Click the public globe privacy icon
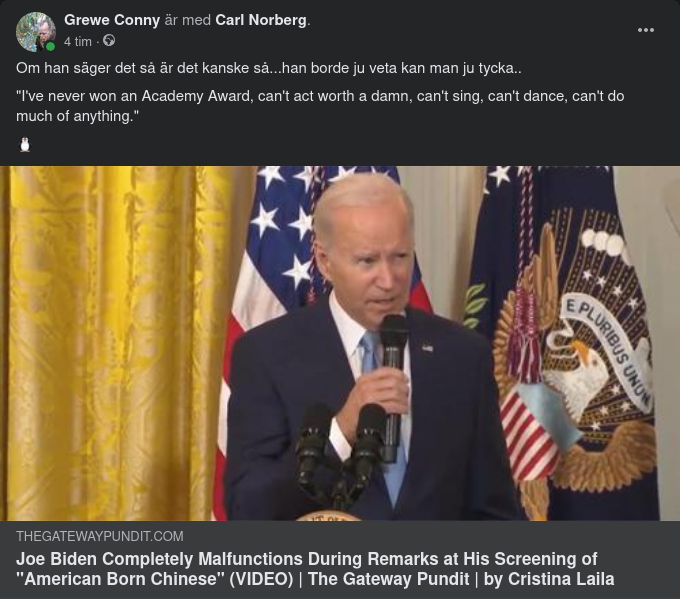The height and width of the screenshot is (599, 680). [109, 41]
